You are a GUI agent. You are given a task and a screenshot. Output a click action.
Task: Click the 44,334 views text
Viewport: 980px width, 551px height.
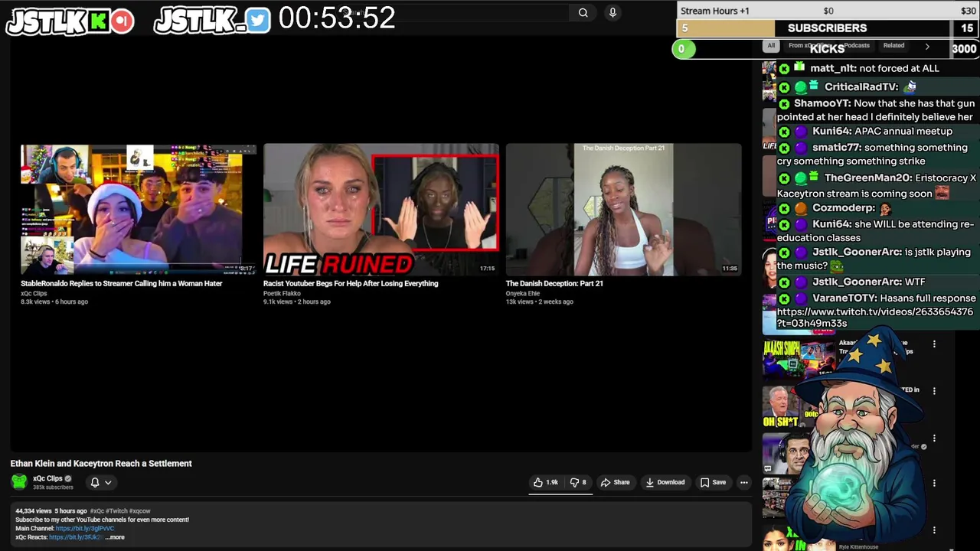click(34, 510)
